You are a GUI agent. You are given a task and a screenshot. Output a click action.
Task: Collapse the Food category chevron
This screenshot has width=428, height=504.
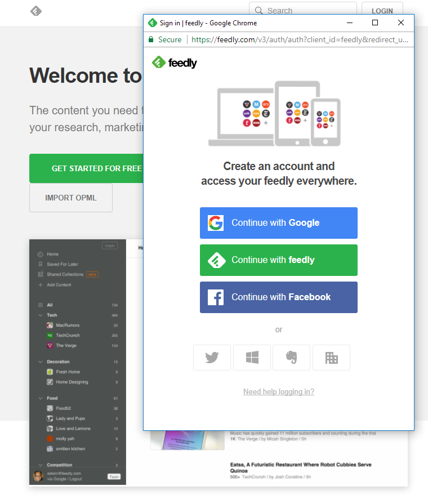click(41, 398)
